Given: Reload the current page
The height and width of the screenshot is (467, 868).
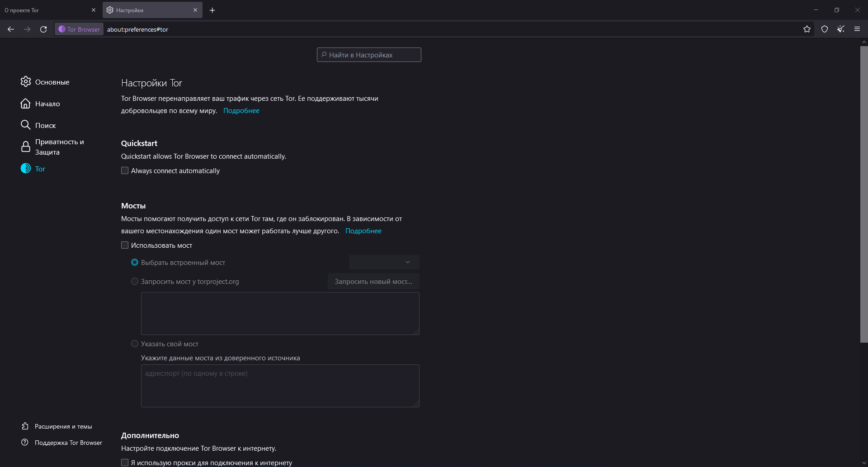Looking at the screenshot, I should click(43, 29).
